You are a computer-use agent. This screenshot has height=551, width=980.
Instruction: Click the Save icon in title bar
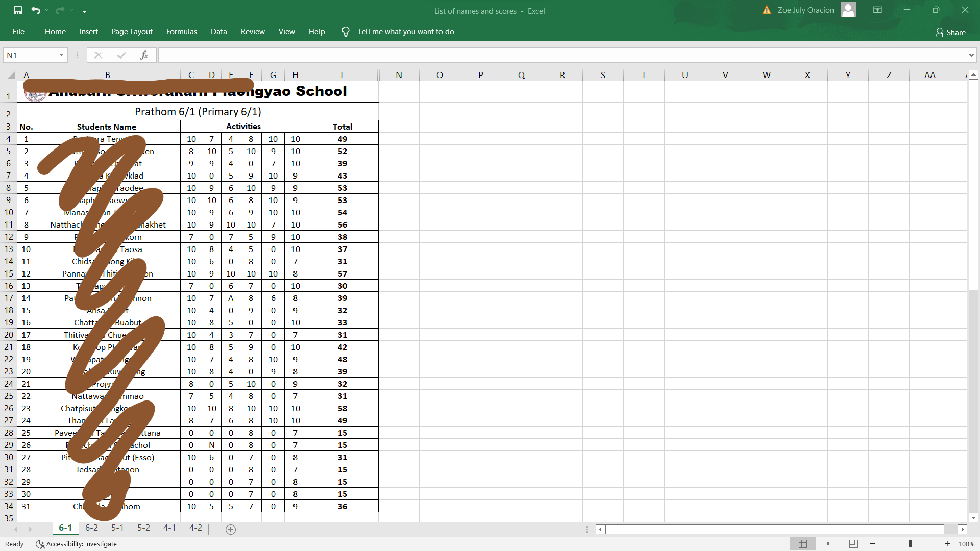click(x=18, y=10)
